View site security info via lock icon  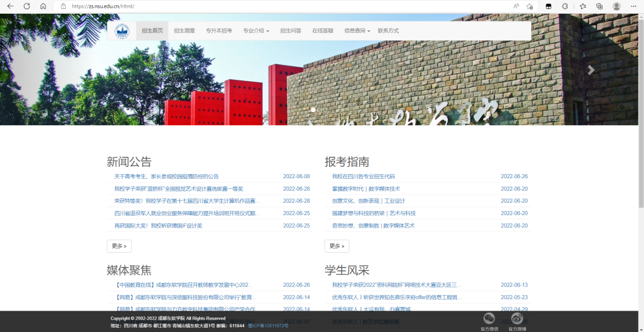pos(63,6)
